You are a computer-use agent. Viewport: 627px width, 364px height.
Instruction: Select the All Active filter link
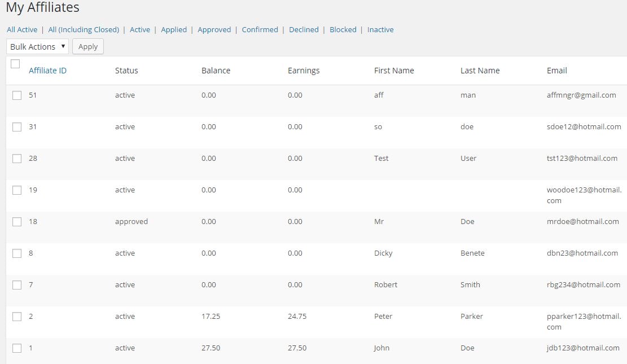[x=21, y=29]
